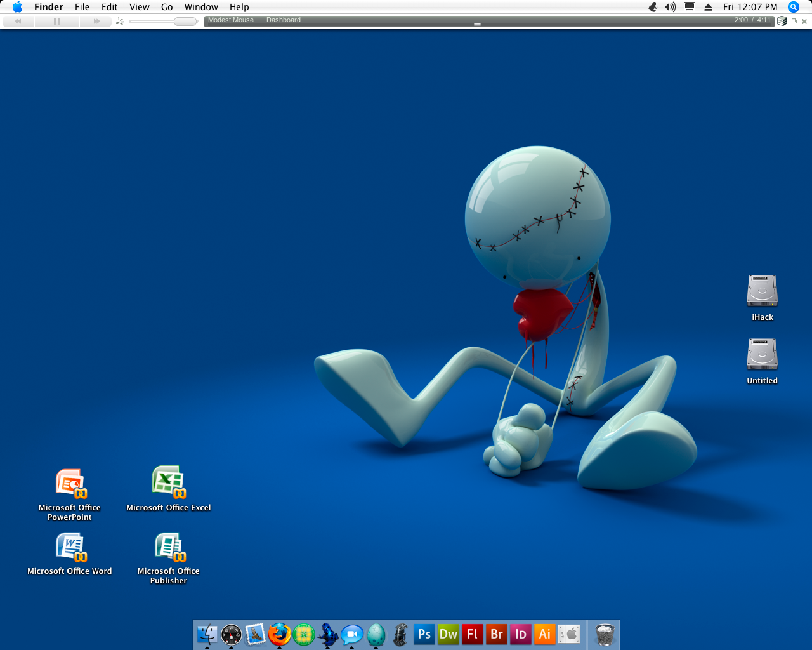The image size is (812, 650).
Task: Open the microphone app in Dock
Action: pos(400,634)
